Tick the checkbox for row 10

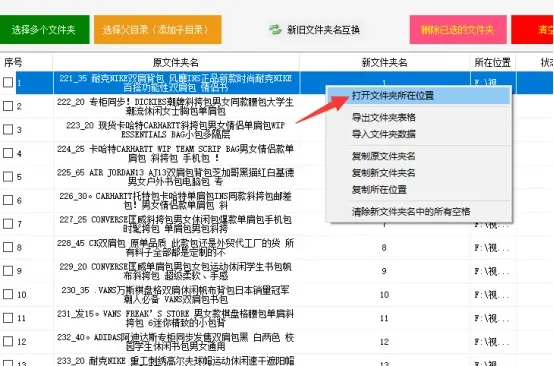(x=8, y=294)
